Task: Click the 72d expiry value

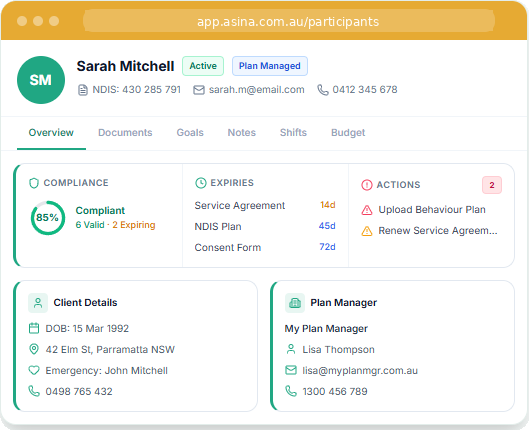Action: pyautogui.click(x=327, y=247)
